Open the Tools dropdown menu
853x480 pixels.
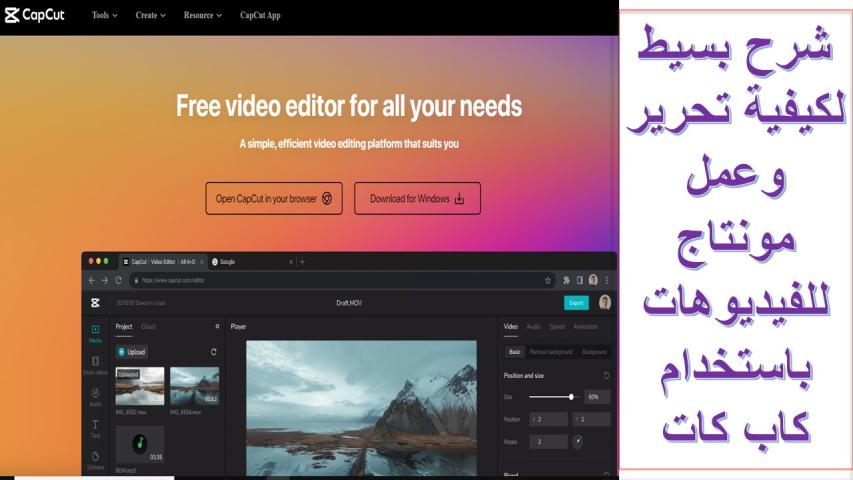point(104,15)
